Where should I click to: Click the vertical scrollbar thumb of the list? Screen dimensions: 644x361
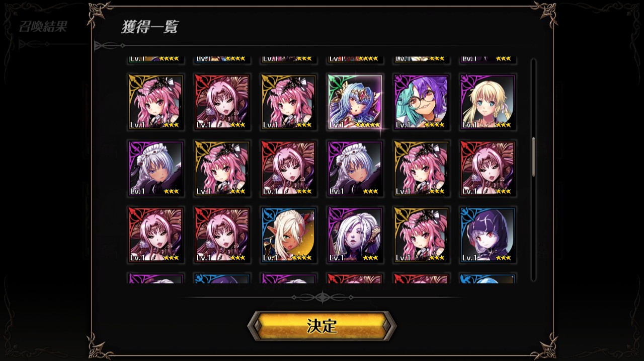tap(533, 156)
